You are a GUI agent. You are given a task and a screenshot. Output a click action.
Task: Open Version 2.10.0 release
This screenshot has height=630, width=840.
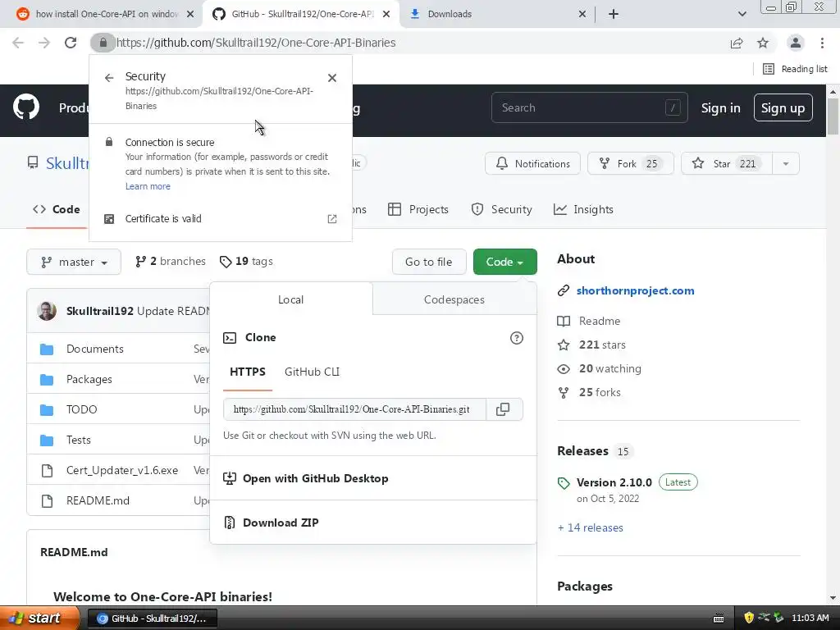click(x=614, y=482)
